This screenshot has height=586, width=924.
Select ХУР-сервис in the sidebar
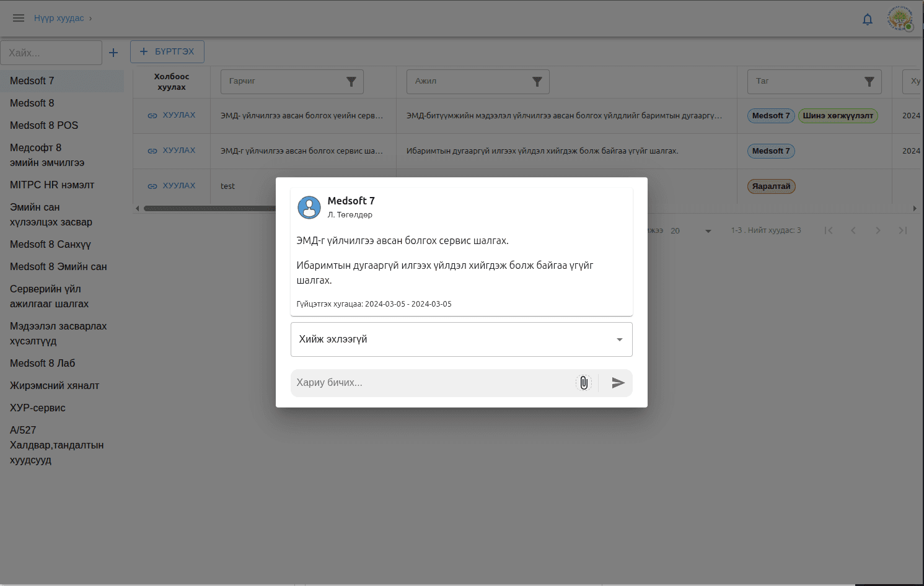coord(38,408)
